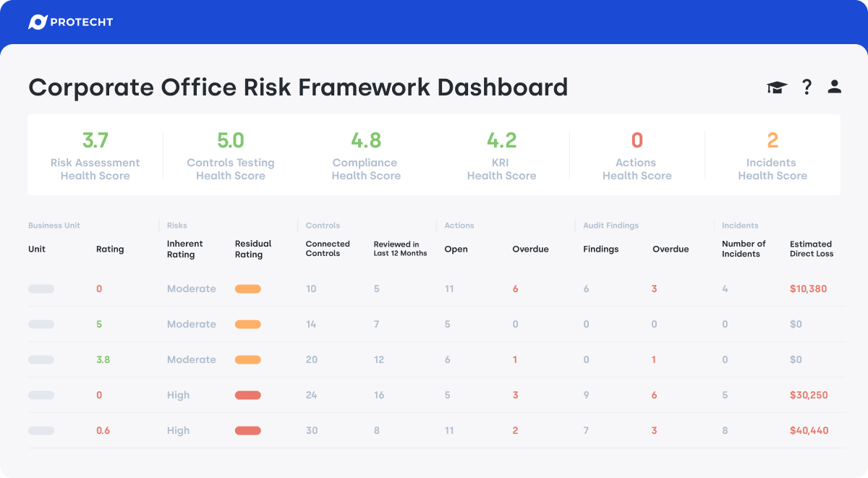This screenshot has height=478, width=868.
Task: Sort by the Unit column header
Action: 37,249
